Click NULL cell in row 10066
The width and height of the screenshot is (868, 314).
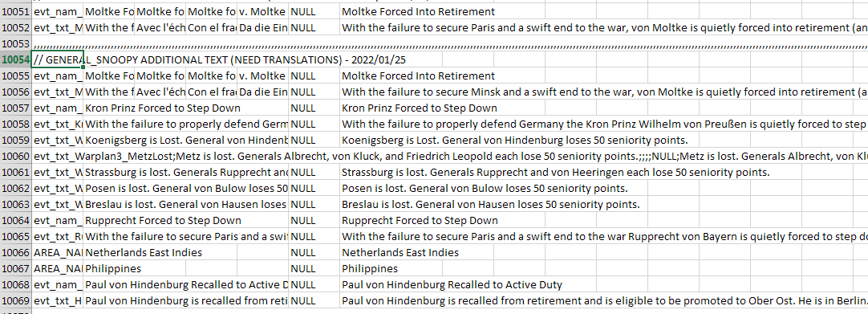pos(314,252)
